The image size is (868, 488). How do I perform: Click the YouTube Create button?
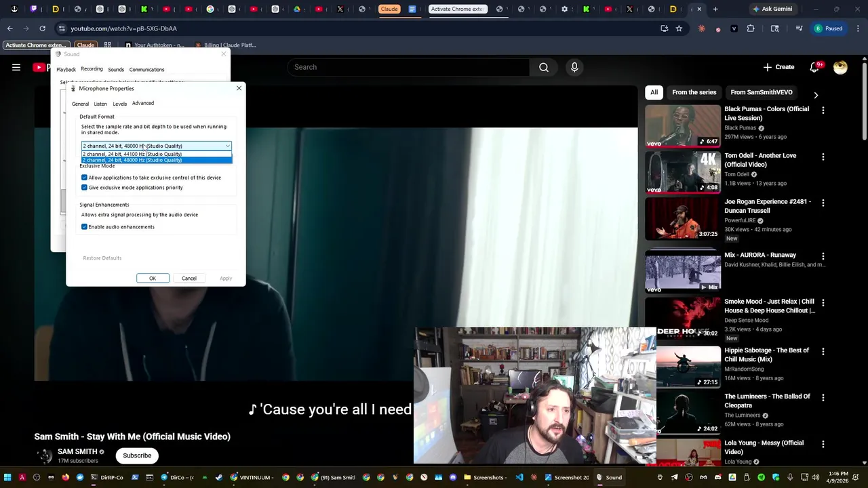(778, 67)
